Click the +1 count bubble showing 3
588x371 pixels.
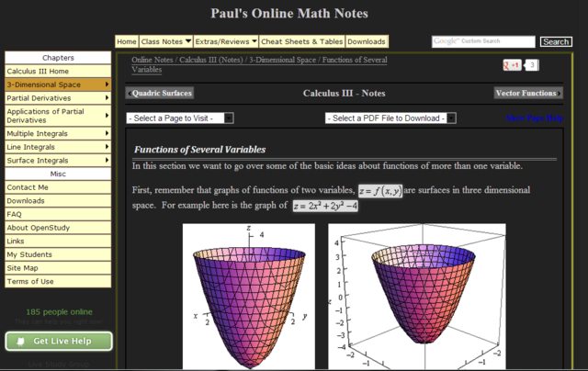532,65
